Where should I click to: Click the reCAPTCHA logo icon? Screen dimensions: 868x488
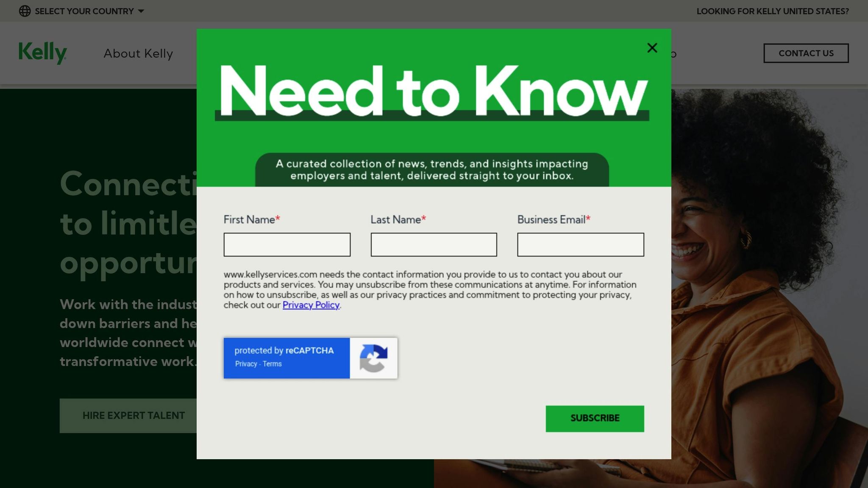(x=373, y=358)
